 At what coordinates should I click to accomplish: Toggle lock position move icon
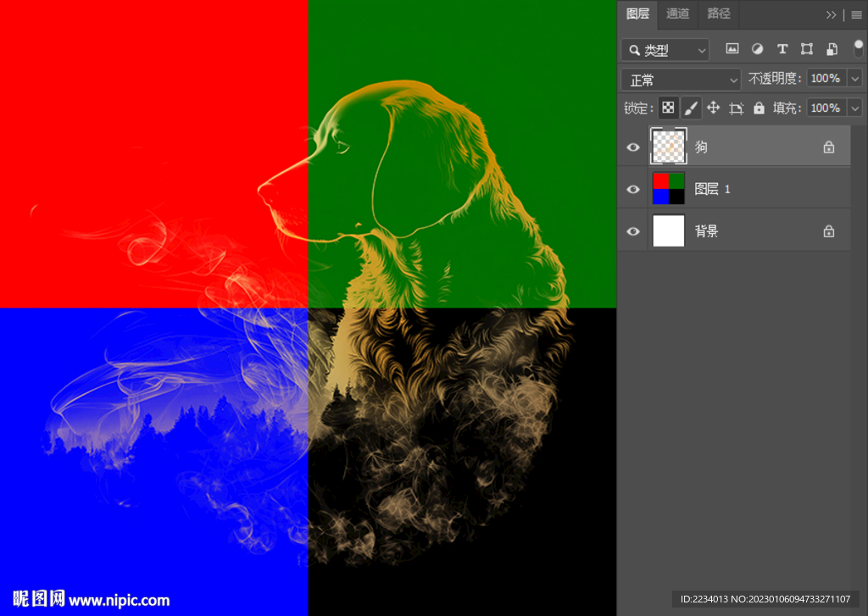coord(714,108)
